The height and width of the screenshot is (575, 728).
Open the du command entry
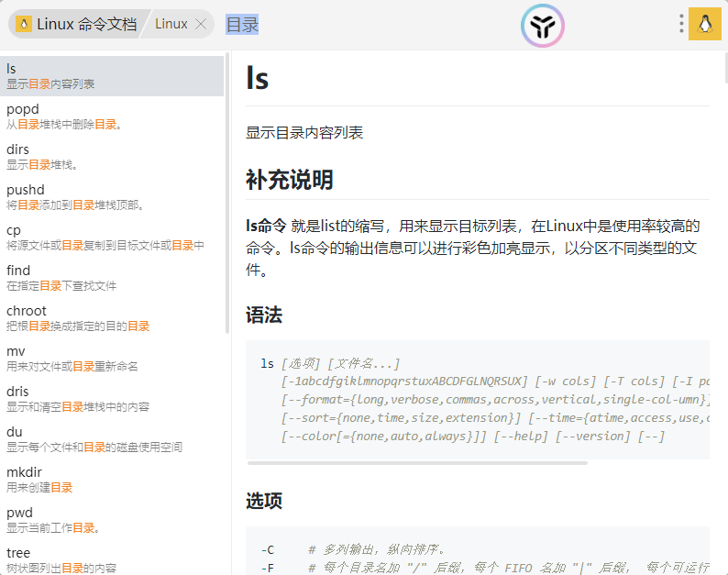[x=112, y=439]
